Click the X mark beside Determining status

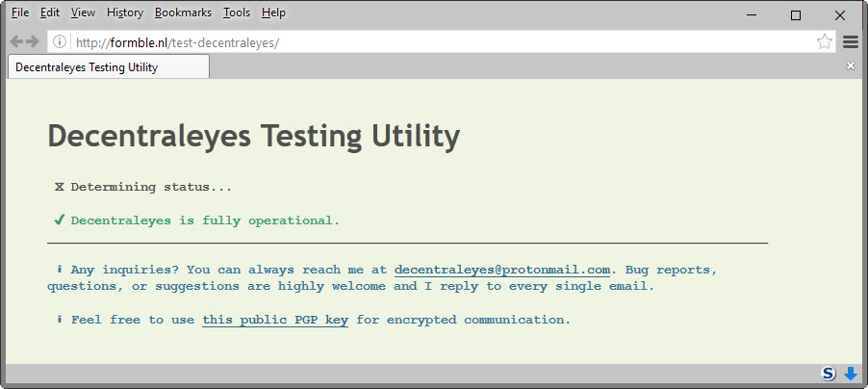pos(60,187)
